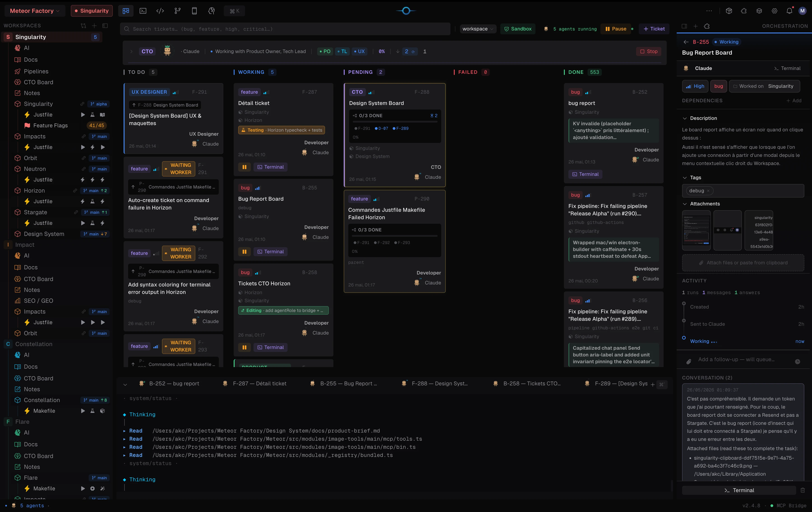Collapse the Description section
This screenshot has height=512, width=812.
pyautogui.click(x=685, y=118)
